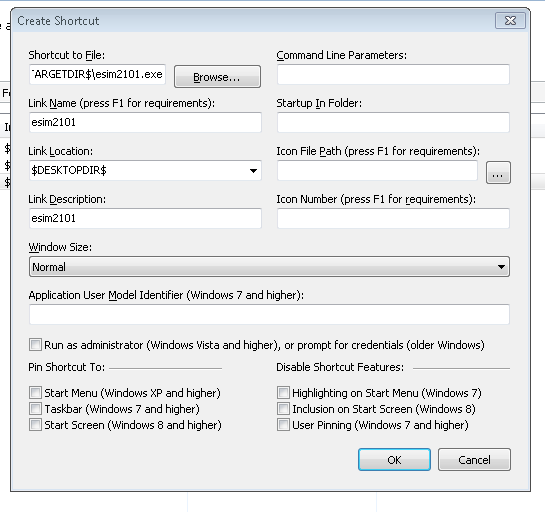The width and height of the screenshot is (545, 512).
Task: Tick User Pinning disable checkbox
Action: tap(283, 425)
